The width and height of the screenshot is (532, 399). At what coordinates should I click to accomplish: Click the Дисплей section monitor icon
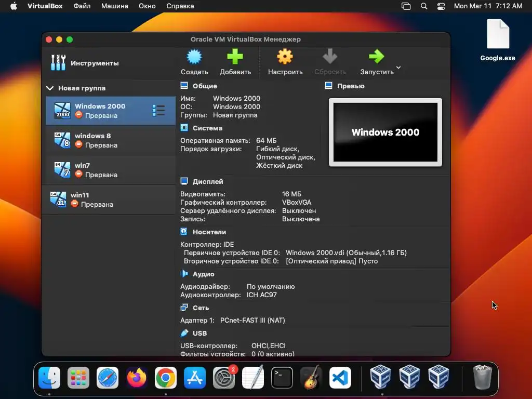point(184,181)
